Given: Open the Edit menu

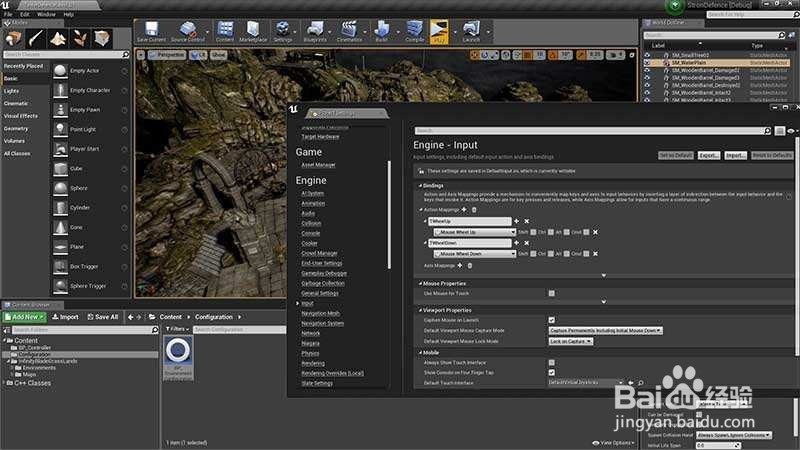Looking at the screenshot, I should [24, 14].
